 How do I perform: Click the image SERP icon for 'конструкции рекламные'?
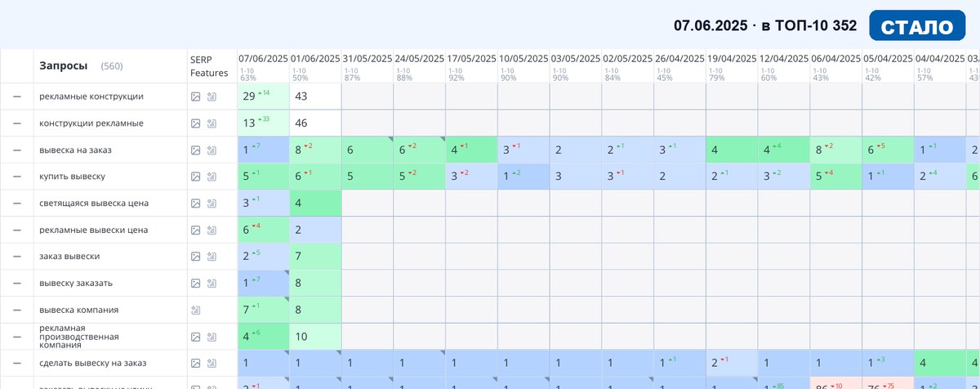pyautogui.click(x=195, y=123)
